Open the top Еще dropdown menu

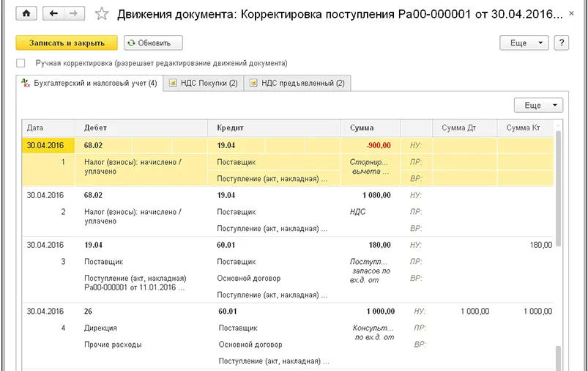tap(524, 43)
